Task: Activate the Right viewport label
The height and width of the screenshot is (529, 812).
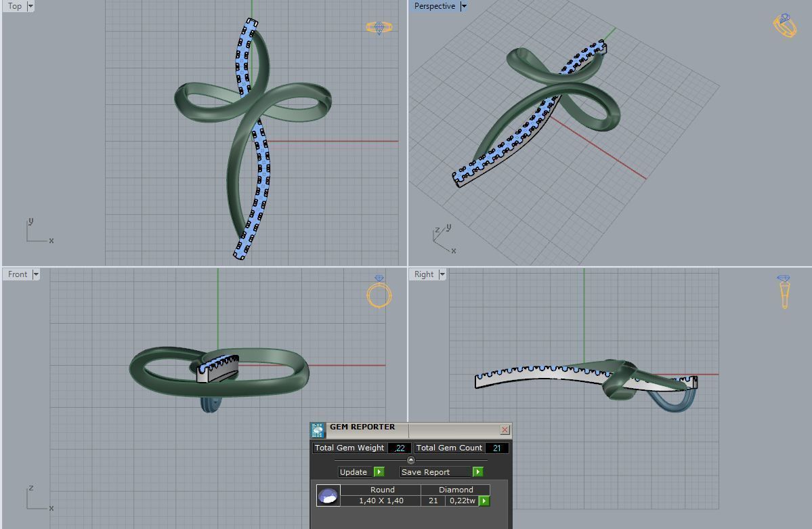Action: pyautogui.click(x=424, y=274)
